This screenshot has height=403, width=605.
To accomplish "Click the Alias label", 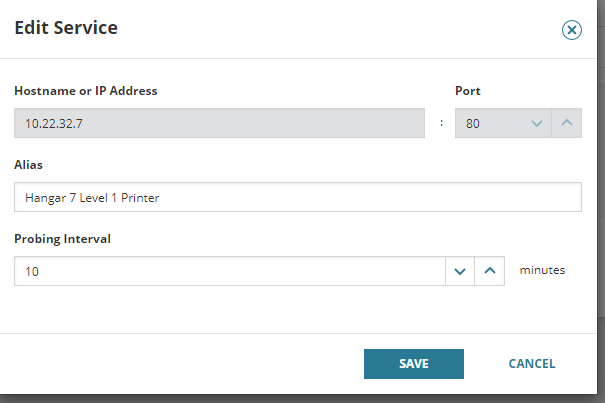I will point(28,165).
